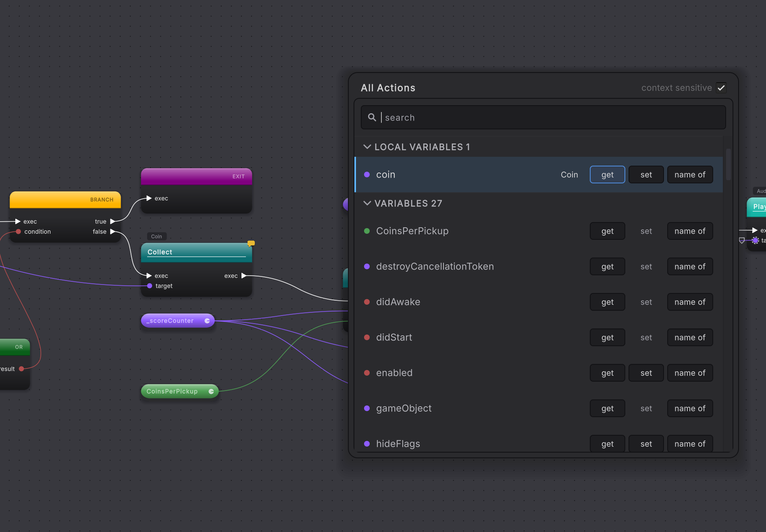This screenshot has width=766, height=532.
Task: Click get for enabled variable
Action: pyautogui.click(x=607, y=373)
